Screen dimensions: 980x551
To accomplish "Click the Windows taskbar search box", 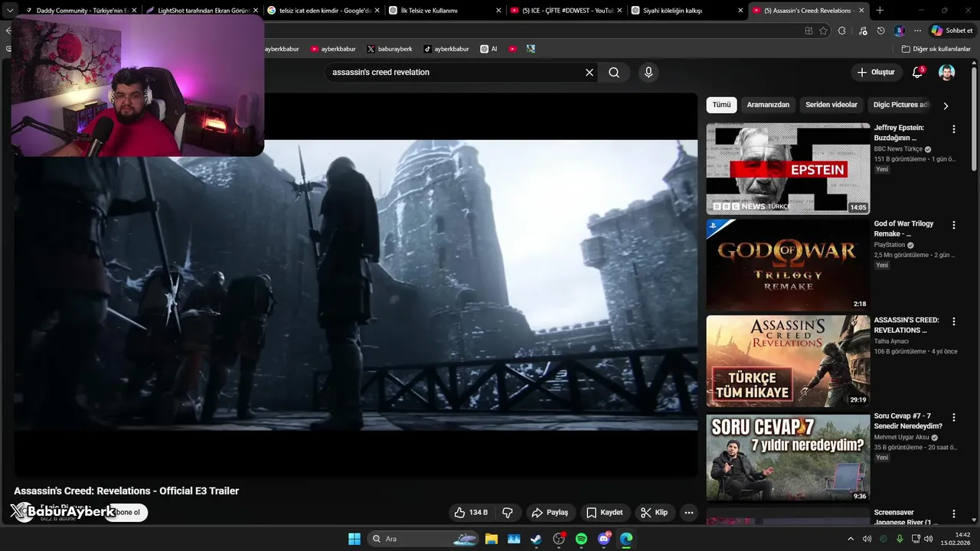I will tap(423, 539).
